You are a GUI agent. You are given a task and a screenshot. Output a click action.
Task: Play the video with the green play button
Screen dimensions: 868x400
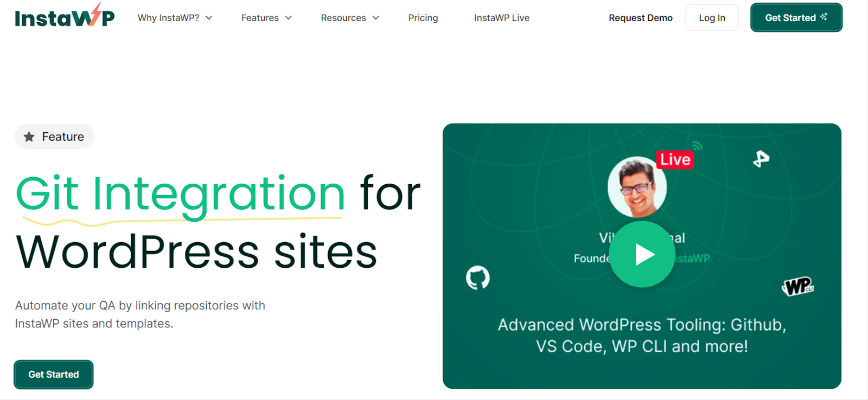pyautogui.click(x=642, y=254)
